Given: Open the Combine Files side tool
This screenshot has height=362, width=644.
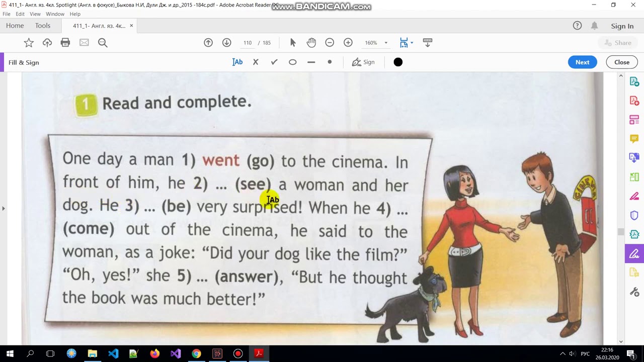Looking at the screenshot, I should point(634,158).
